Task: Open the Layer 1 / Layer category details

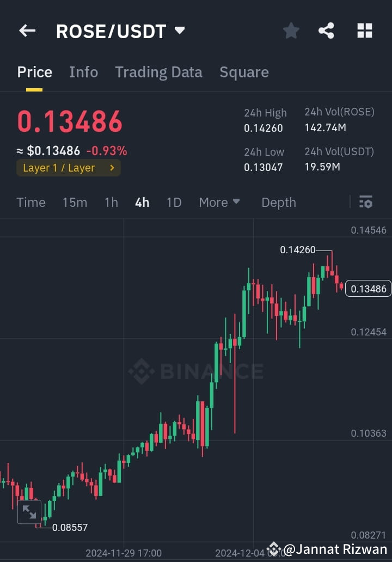Action: 68,168
